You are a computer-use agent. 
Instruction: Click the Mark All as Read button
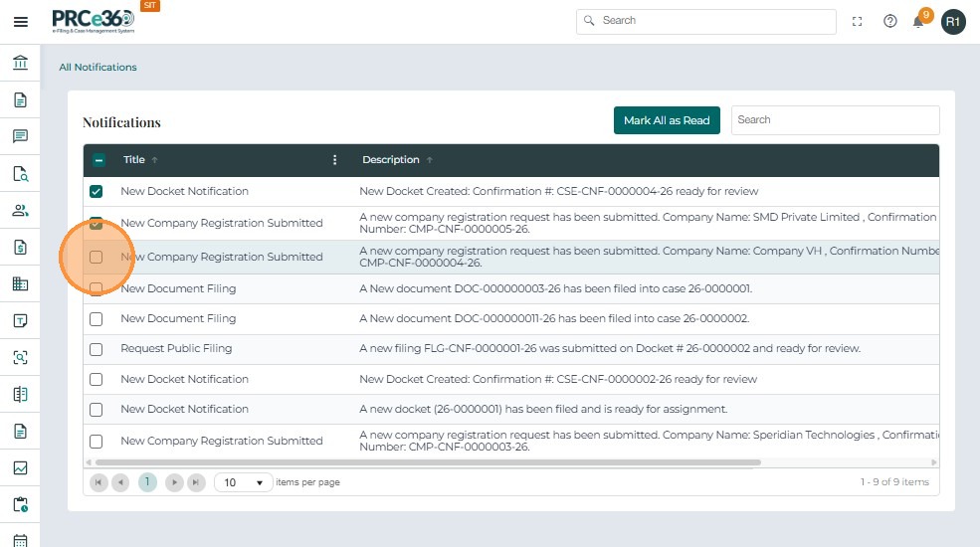click(667, 120)
